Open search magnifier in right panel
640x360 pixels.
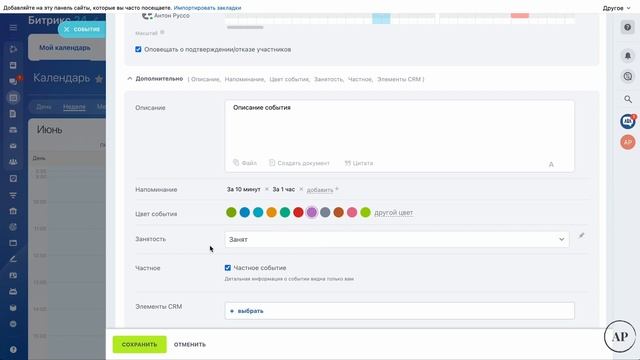coord(628,99)
